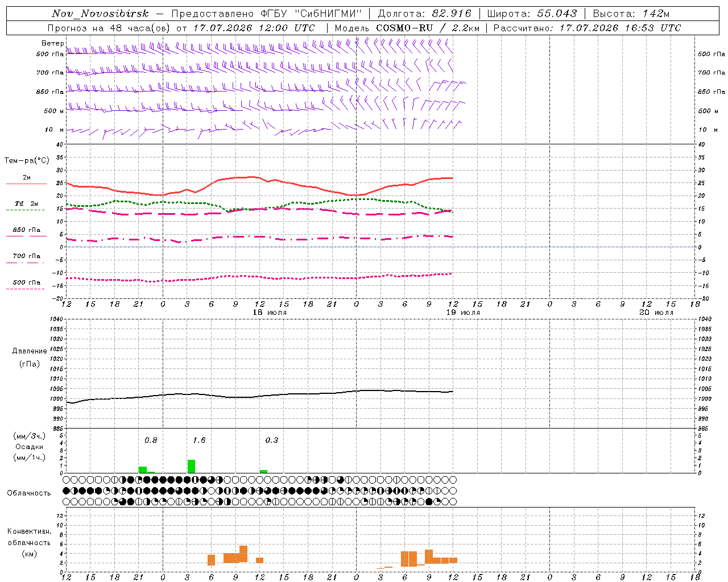Click the Осадки precipitation label

pos(29,447)
